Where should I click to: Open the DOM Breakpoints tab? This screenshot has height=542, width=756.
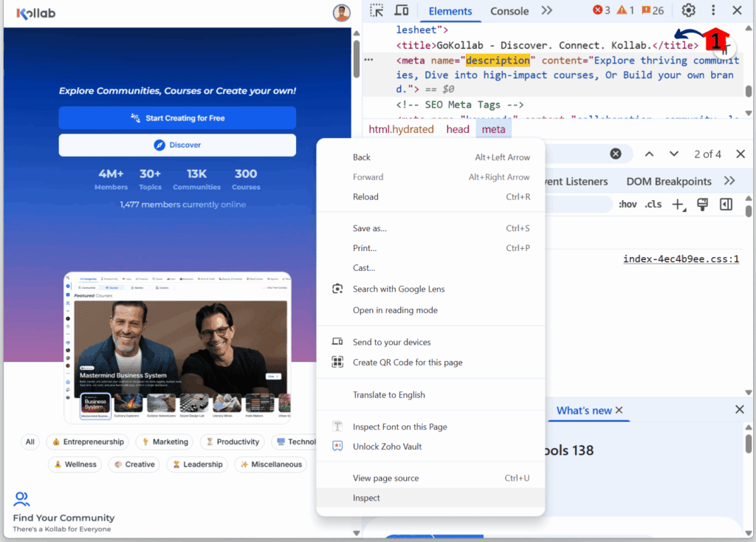[669, 182]
